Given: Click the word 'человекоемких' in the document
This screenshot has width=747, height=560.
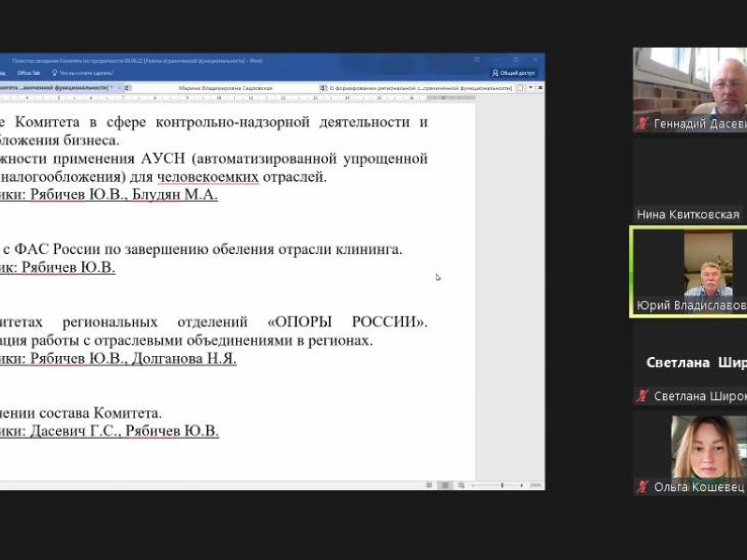Looking at the screenshot, I should 208,176.
